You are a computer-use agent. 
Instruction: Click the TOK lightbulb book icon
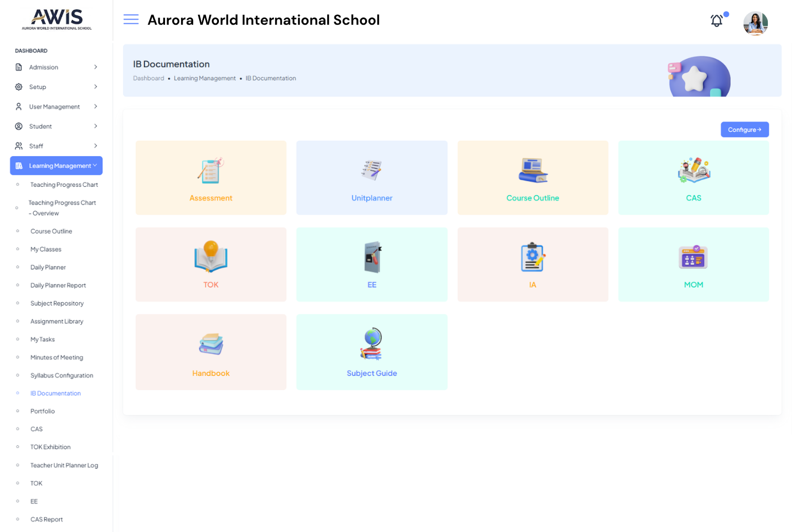click(x=211, y=257)
